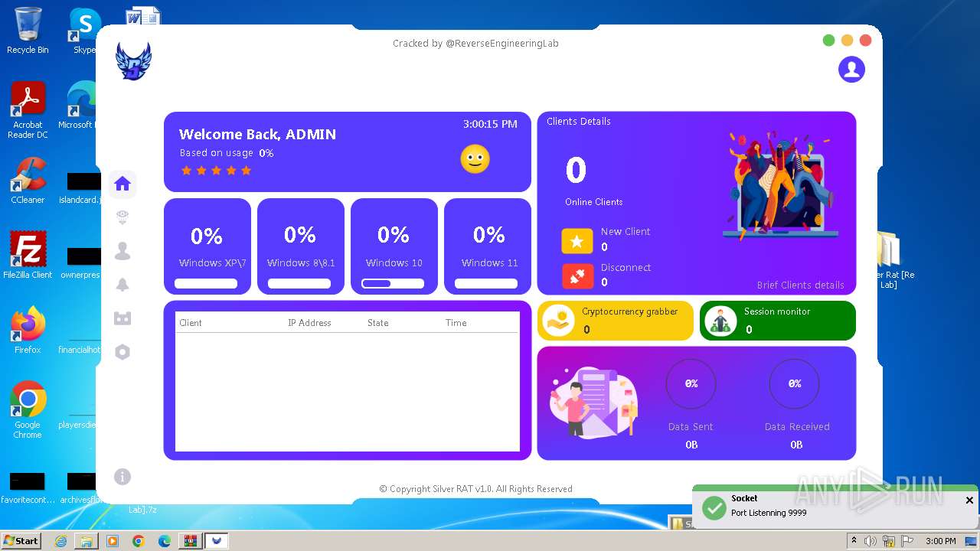Click the Start button
Viewport: 980px width, 551px height.
tap(21, 540)
